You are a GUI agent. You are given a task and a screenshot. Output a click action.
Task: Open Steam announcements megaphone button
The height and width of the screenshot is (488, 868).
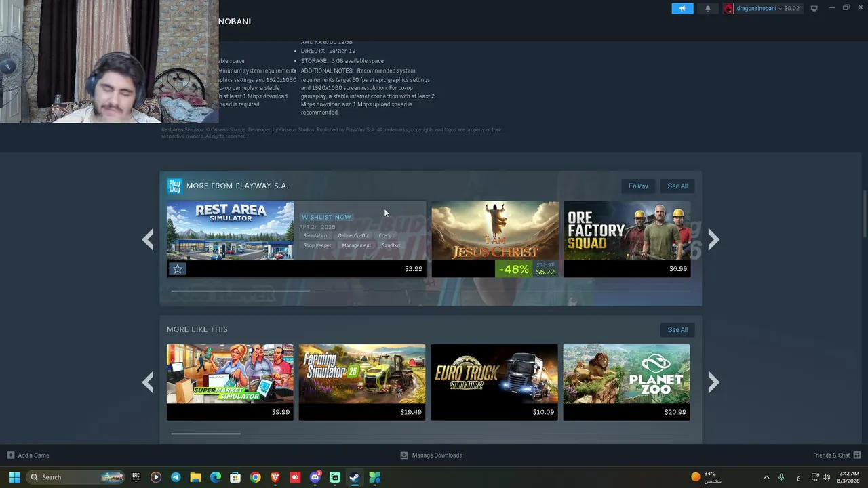point(682,8)
